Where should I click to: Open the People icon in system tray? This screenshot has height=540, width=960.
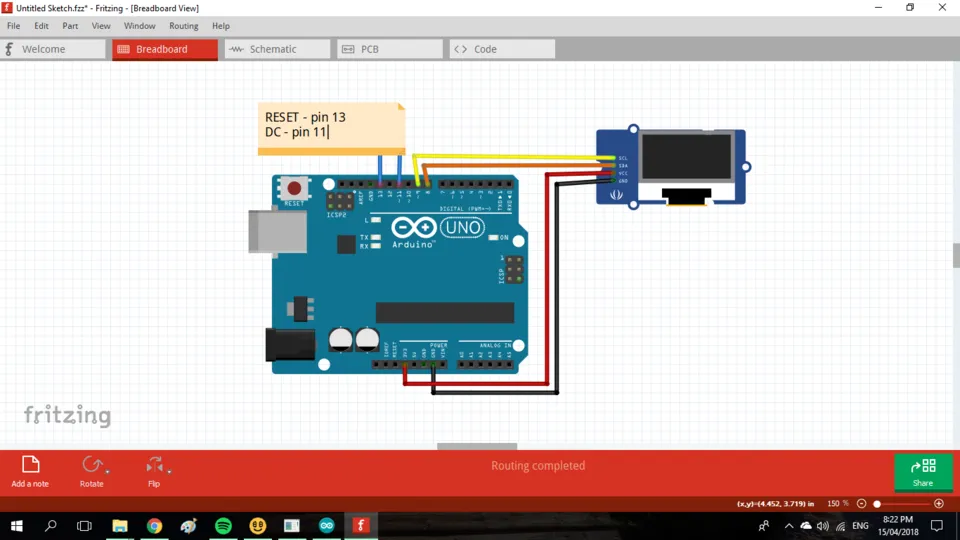coord(763,526)
